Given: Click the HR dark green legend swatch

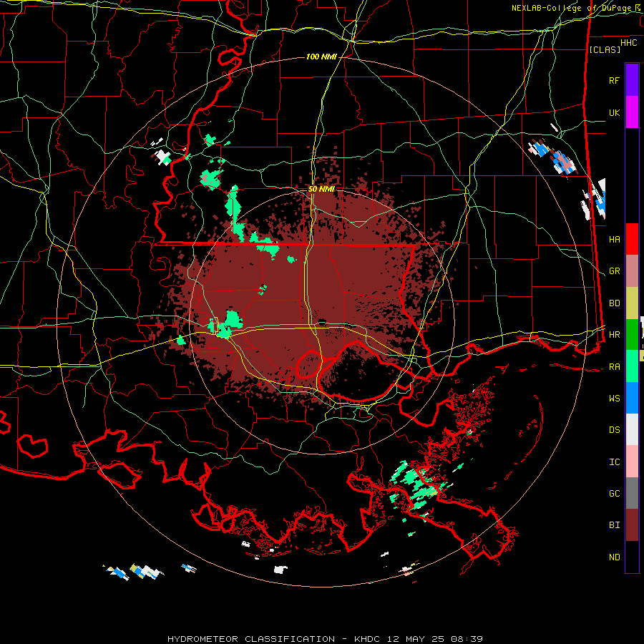Looking at the screenshot, I should click(632, 335).
